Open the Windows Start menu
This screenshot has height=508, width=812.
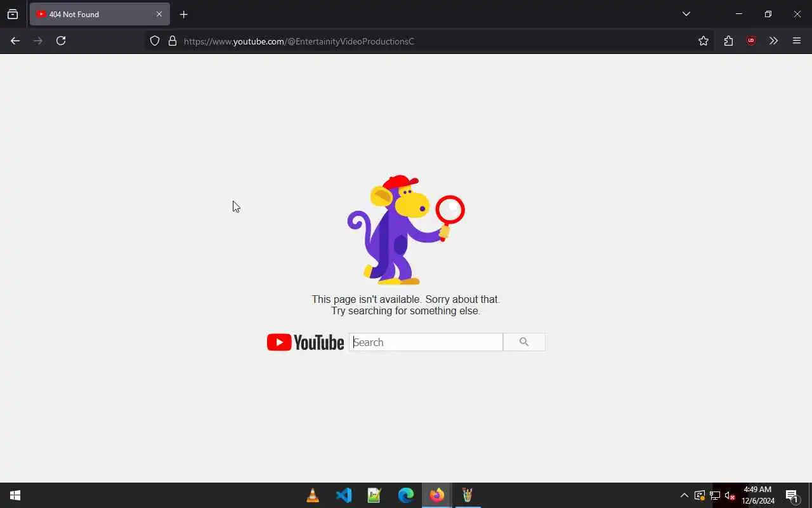(15, 495)
